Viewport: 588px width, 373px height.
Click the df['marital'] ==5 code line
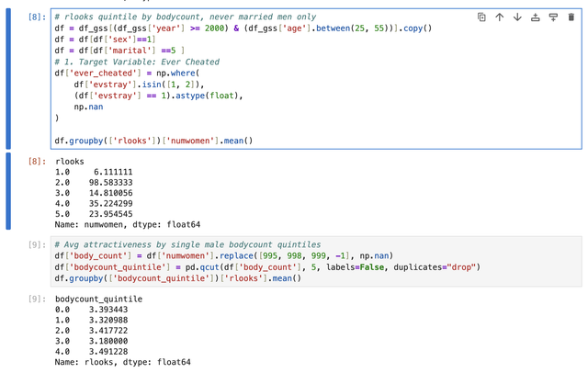[119, 51]
